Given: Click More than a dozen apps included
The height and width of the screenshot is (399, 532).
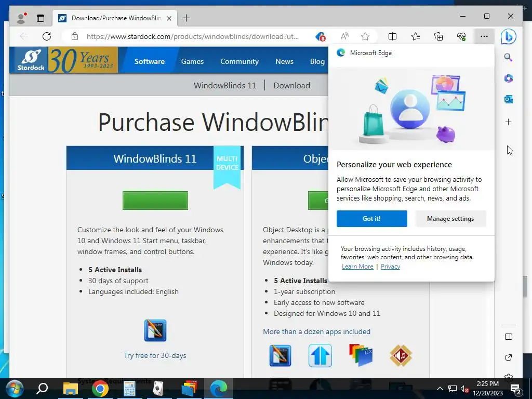Looking at the screenshot, I should [316, 331].
